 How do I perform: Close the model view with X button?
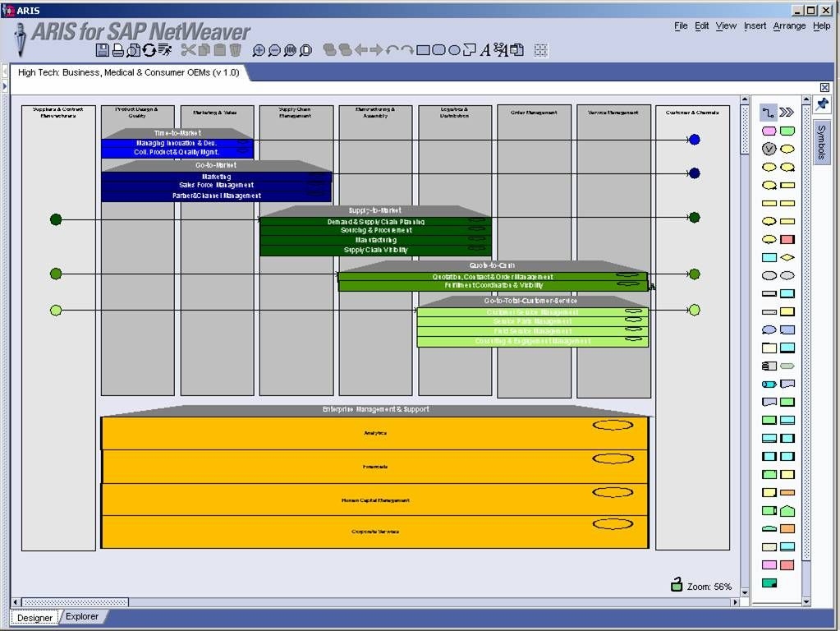click(x=824, y=87)
